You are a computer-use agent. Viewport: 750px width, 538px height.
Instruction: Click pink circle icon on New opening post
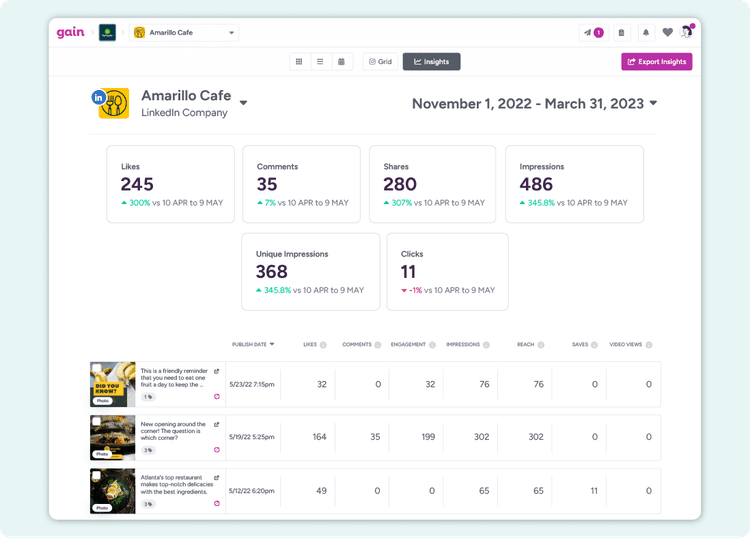pos(217,450)
